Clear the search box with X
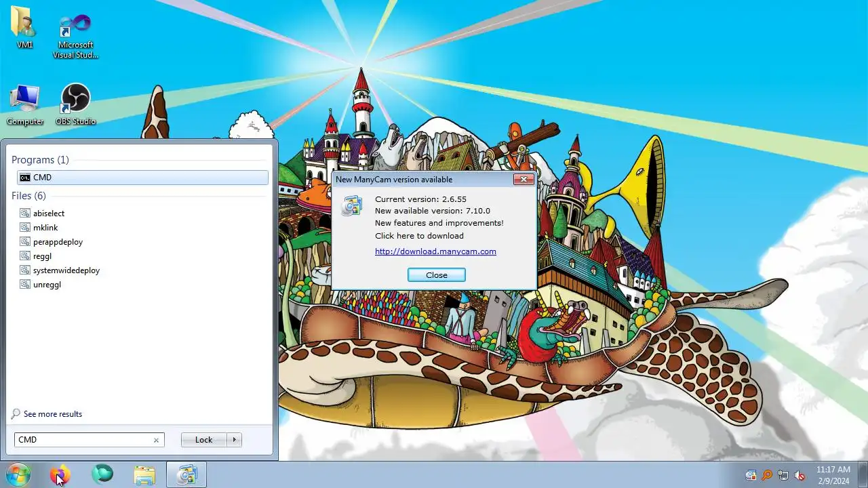 [x=156, y=440]
